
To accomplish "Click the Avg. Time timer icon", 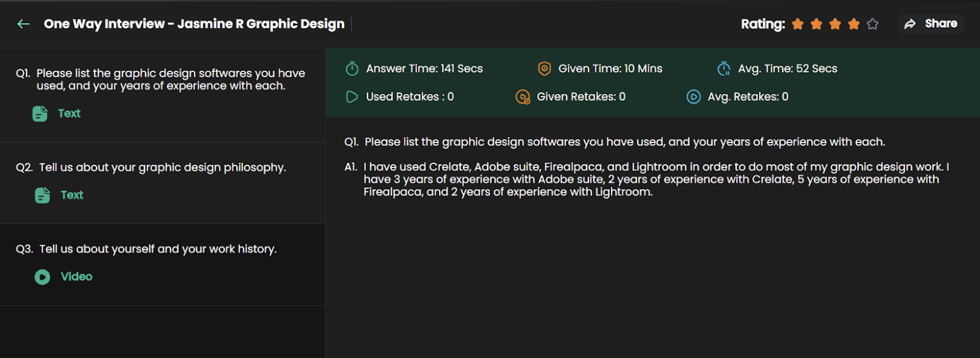I will 724,69.
